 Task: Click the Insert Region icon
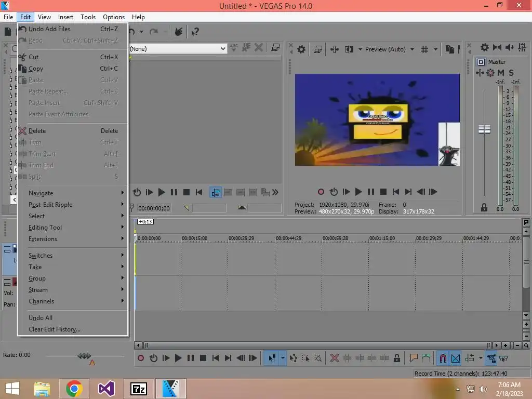pyautogui.click(x=426, y=358)
